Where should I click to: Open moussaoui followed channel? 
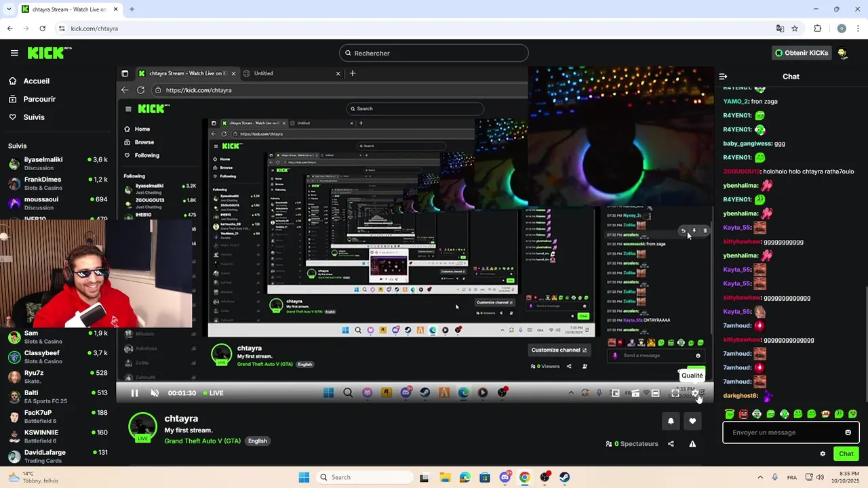(x=58, y=203)
